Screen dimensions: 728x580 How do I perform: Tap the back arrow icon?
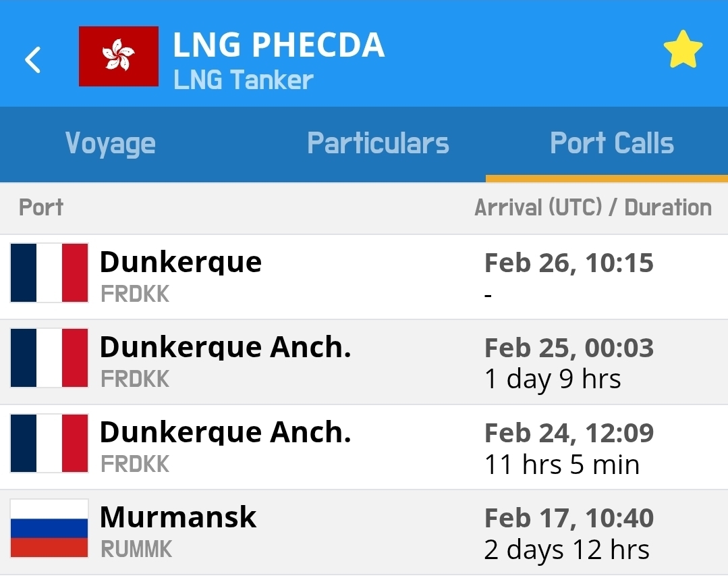(x=32, y=59)
